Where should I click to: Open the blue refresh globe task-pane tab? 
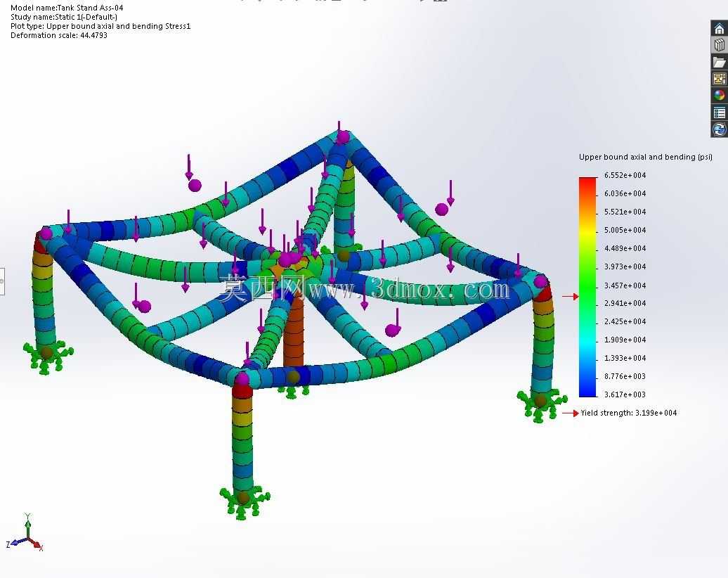[x=719, y=129]
